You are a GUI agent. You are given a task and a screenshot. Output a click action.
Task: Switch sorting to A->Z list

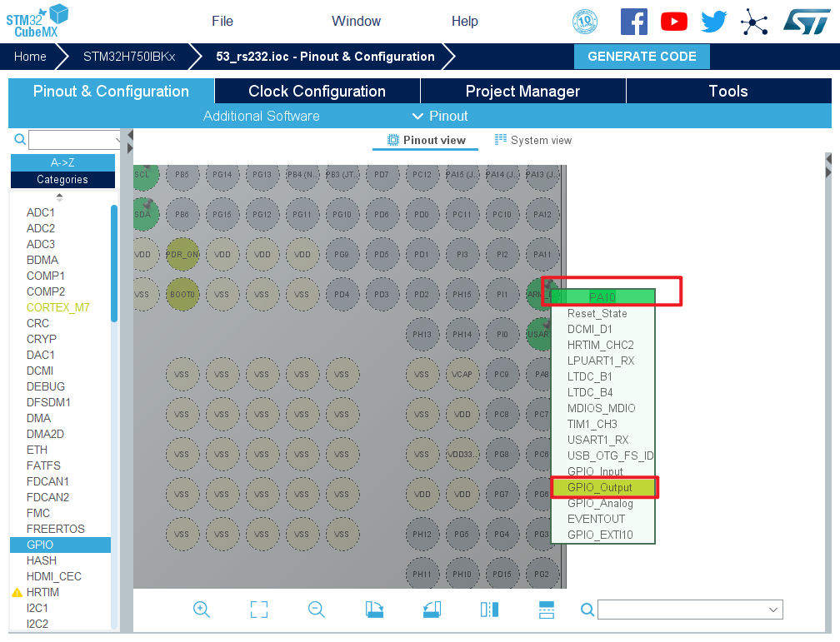coord(62,162)
